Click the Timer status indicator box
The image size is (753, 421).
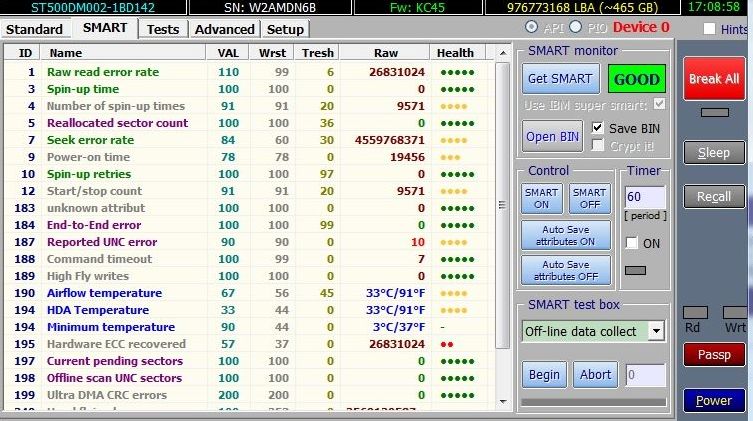pyautogui.click(x=635, y=270)
